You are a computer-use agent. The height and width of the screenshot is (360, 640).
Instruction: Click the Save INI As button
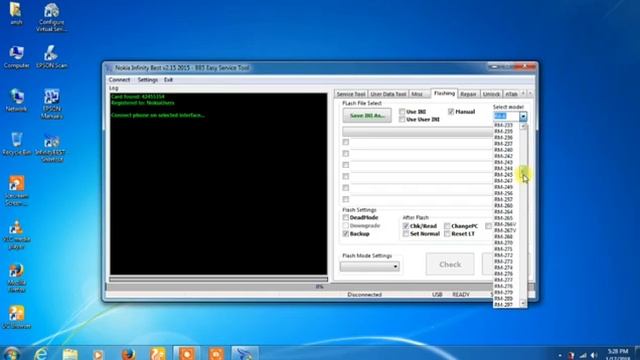point(367,116)
